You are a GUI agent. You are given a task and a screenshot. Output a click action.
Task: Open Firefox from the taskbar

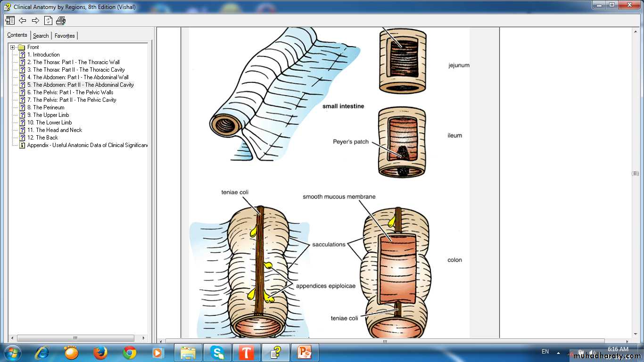pyautogui.click(x=100, y=352)
